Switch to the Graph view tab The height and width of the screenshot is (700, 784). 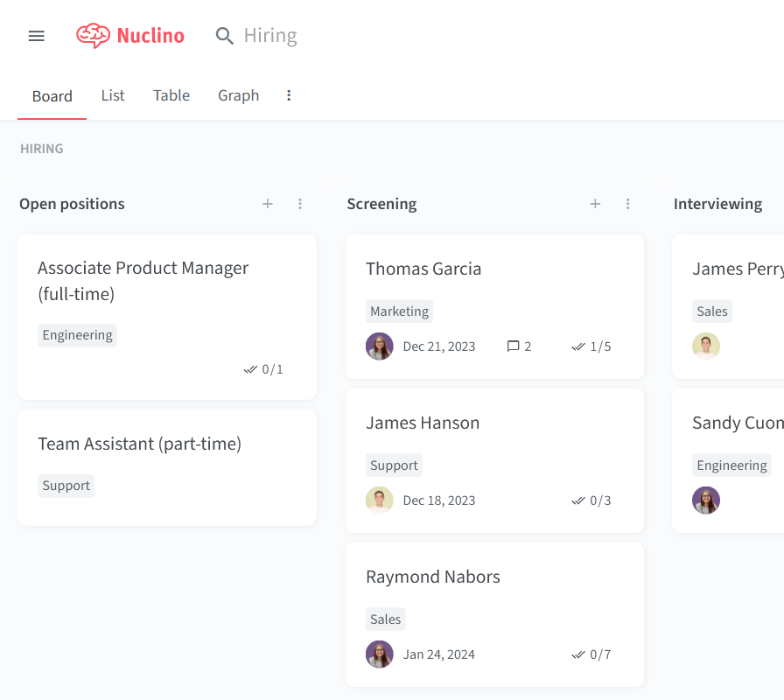[x=239, y=95]
